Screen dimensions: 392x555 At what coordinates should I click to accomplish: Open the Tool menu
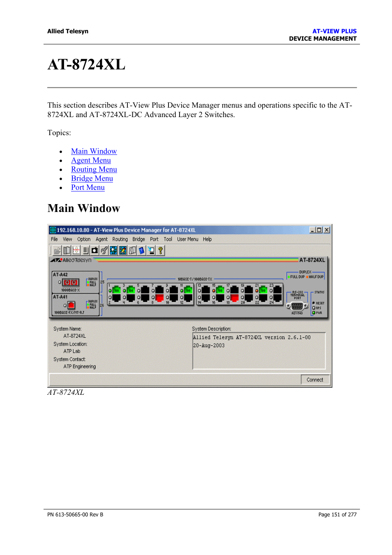pos(168,239)
